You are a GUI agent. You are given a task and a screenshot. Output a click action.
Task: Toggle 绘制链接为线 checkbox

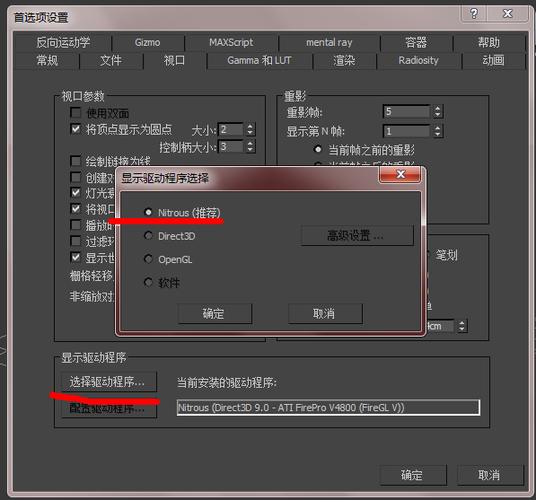click(75, 161)
